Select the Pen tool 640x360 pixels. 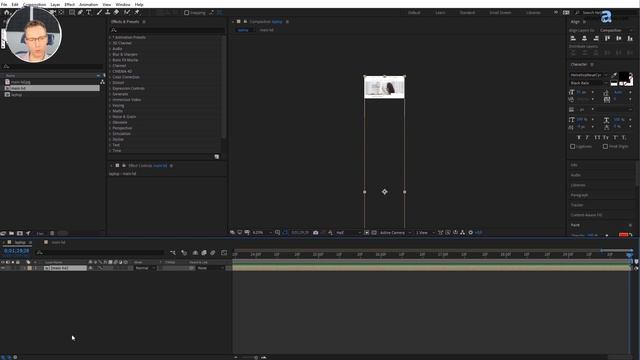[x=80, y=12]
